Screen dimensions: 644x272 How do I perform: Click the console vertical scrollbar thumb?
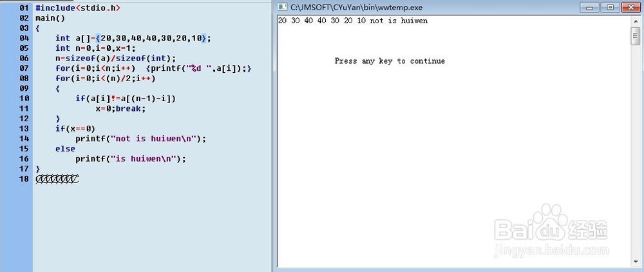[x=636, y=36]
